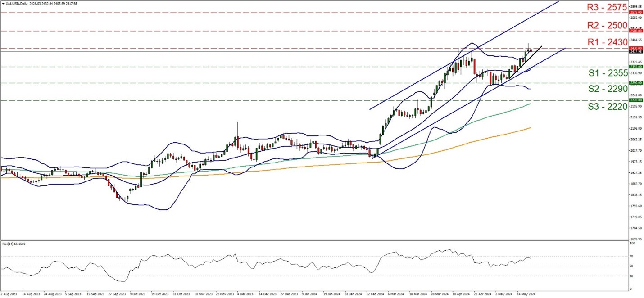This screenshot has height=298, width=644.
Task: Click the RSI scale value 70
Action: coord(632,256)
